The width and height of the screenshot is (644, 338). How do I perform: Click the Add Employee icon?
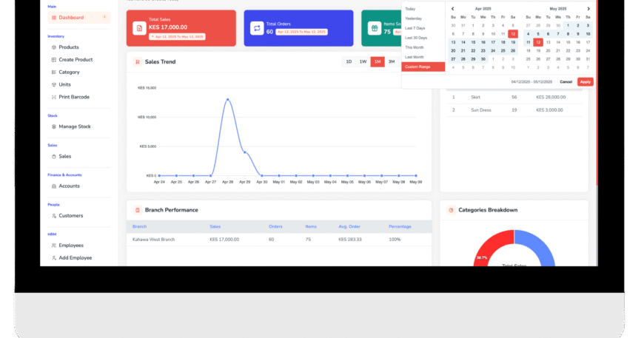pyautogui.click(x=54, y=258)
